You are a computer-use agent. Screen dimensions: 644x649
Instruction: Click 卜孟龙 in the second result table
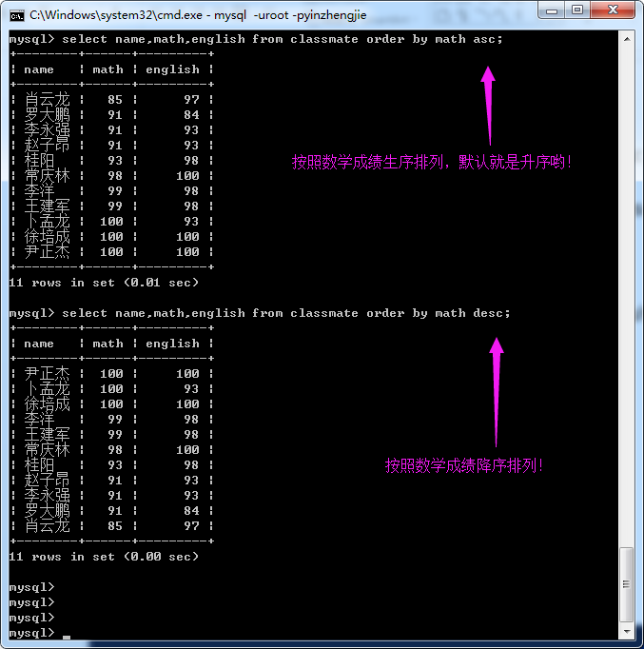47,388
